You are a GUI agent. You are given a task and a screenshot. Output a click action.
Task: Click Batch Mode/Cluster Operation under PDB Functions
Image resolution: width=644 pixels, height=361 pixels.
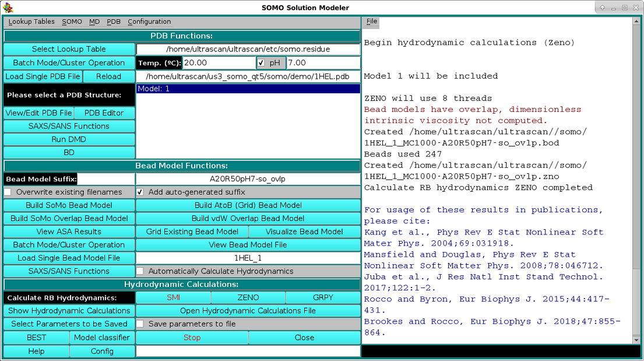[69, 63]
